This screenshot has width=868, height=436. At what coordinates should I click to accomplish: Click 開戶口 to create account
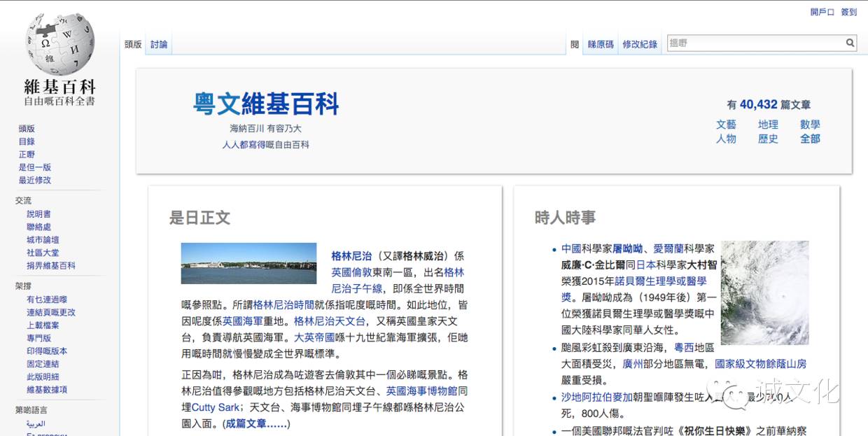[x=822, y=12]
